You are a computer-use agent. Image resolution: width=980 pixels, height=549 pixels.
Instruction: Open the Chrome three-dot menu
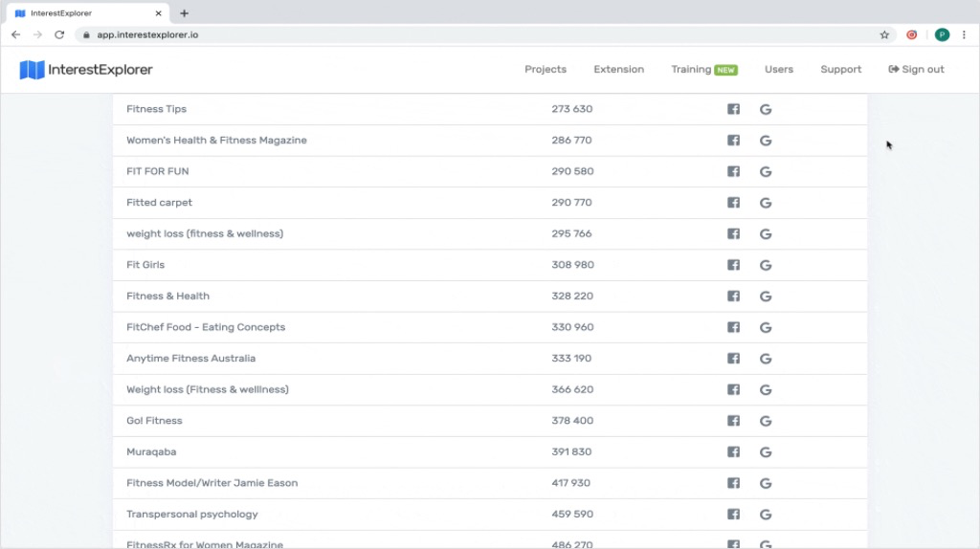pyautogui.click(x=965, y=35)
